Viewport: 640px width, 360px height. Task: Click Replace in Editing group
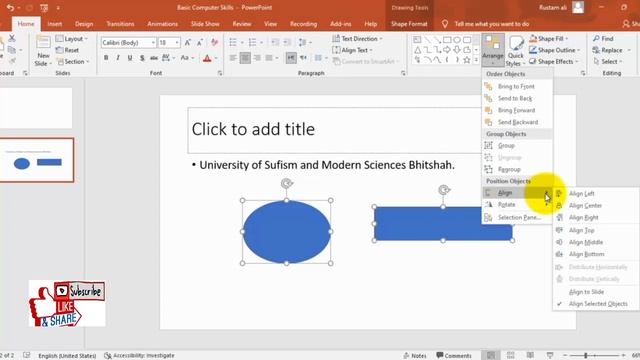[608, 50]
